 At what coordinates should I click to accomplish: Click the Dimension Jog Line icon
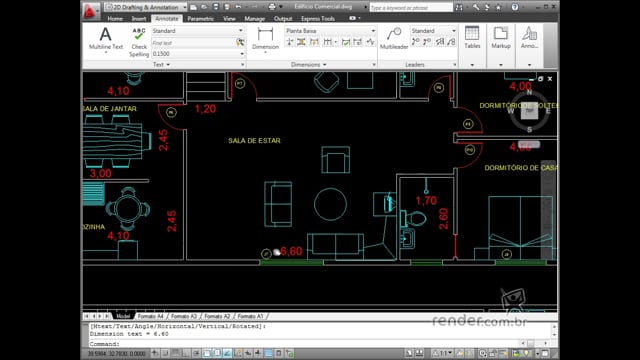tap(370, 42)
